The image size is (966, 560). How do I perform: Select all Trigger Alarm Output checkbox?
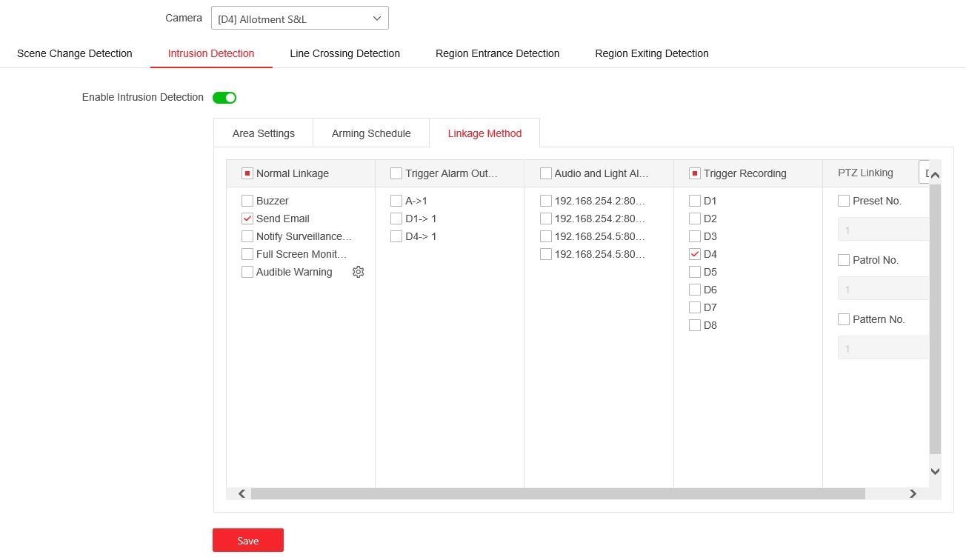(396, 173)
